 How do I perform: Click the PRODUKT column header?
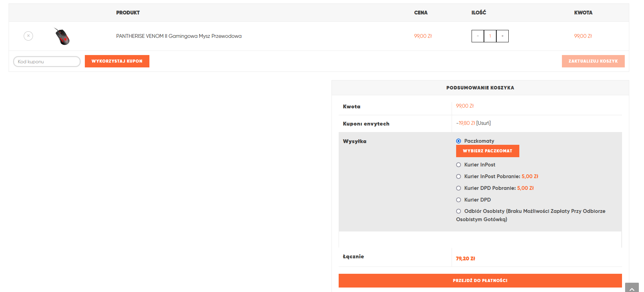[128, 13]
